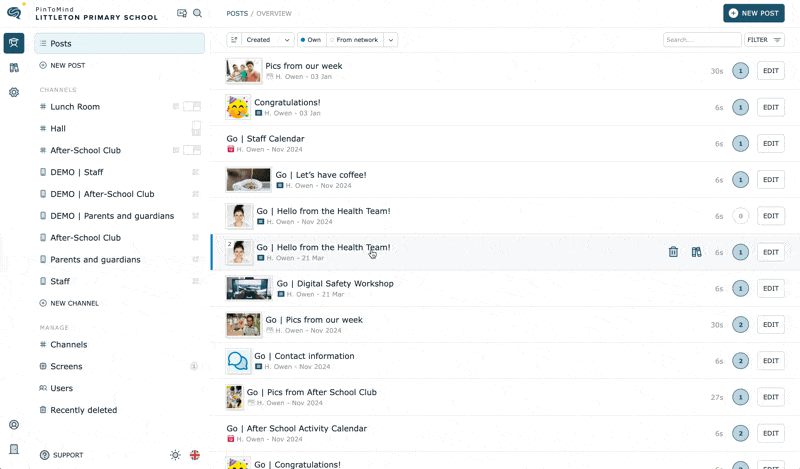The image size is (800, 469).
Task: Open the Staff mobile channel
Action: (x=60, y=282)
